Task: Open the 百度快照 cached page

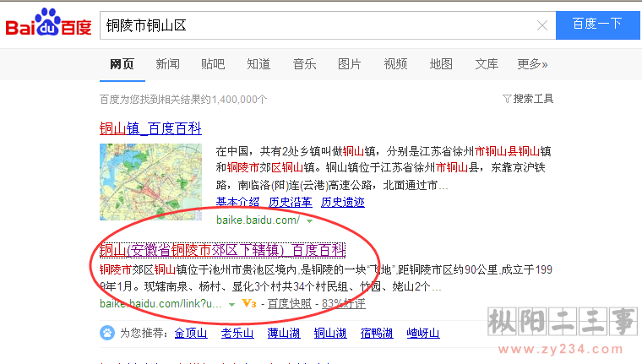Action: [x=289, y=304]
